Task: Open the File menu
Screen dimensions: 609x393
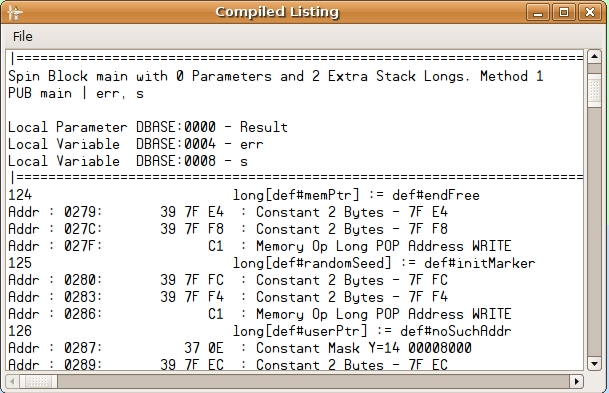Action: (x=23, y=37)
